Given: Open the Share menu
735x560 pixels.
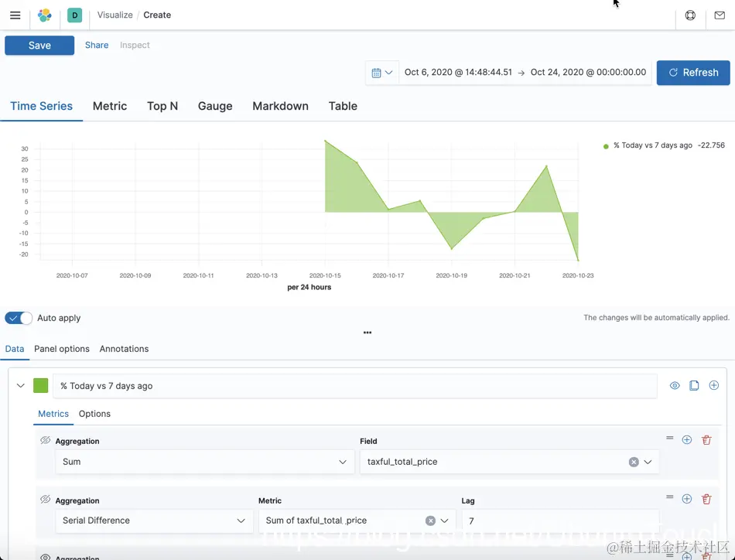Looking at the screenshot, I should pyautogui.click(x=97, y=45).
